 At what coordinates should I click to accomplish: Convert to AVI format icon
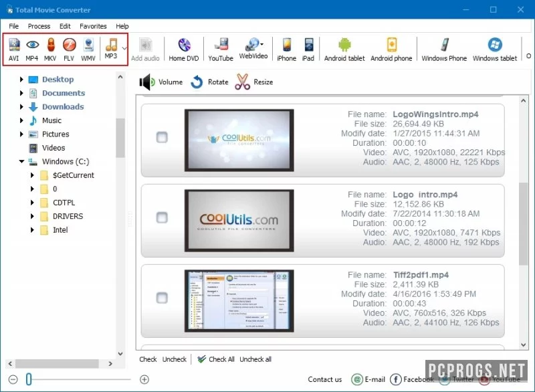[14, 50]
